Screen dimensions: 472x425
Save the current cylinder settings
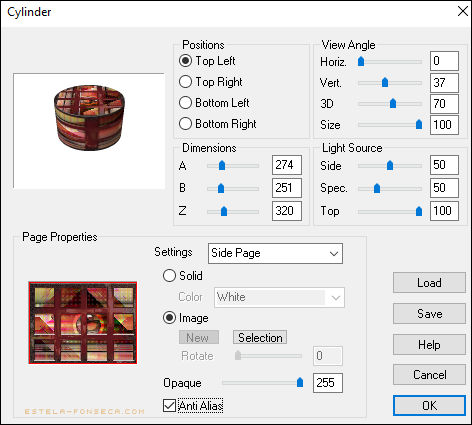(429, 314)
